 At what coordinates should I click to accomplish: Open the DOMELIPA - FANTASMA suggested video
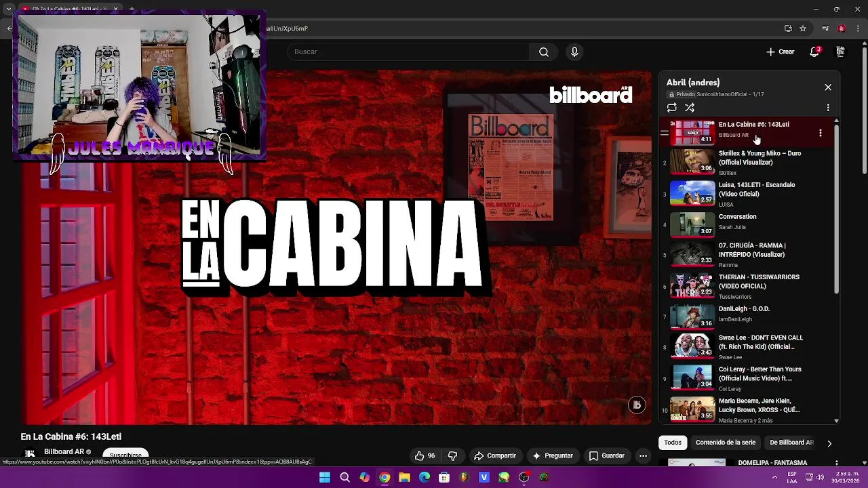tap(772, 463)
